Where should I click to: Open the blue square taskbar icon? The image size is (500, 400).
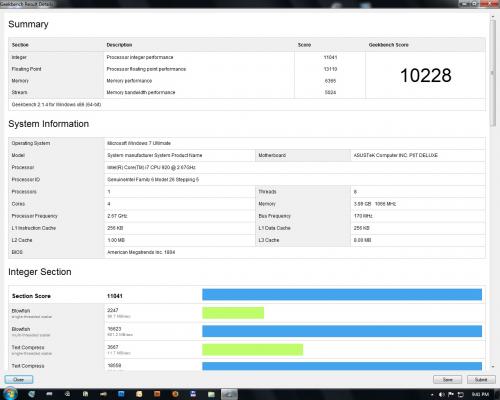click(121, 394)
